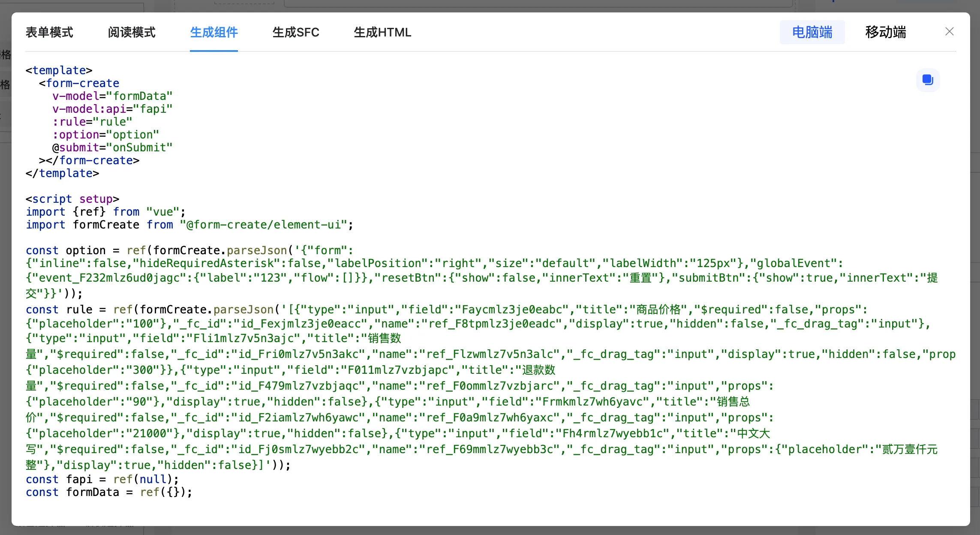Click the <script setup> line
Screen dimensions: 980x535
(72, 199)
